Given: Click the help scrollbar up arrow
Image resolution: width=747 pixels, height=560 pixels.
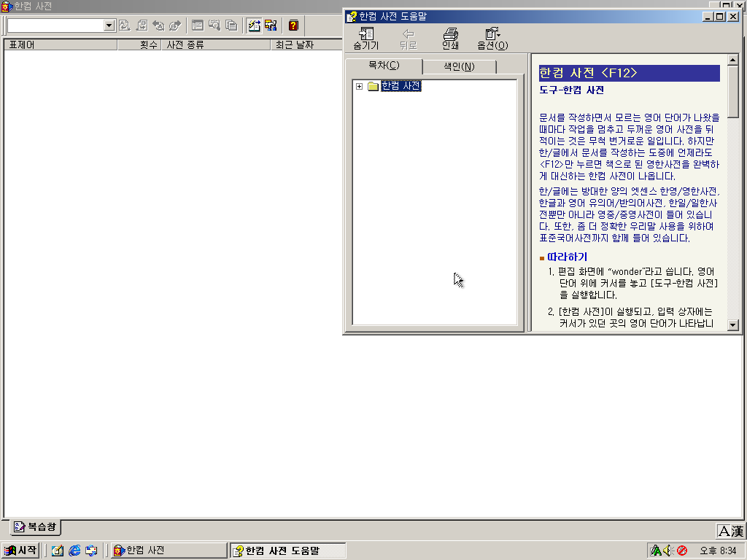Looking at the screenshot, I should click(732, 60).
